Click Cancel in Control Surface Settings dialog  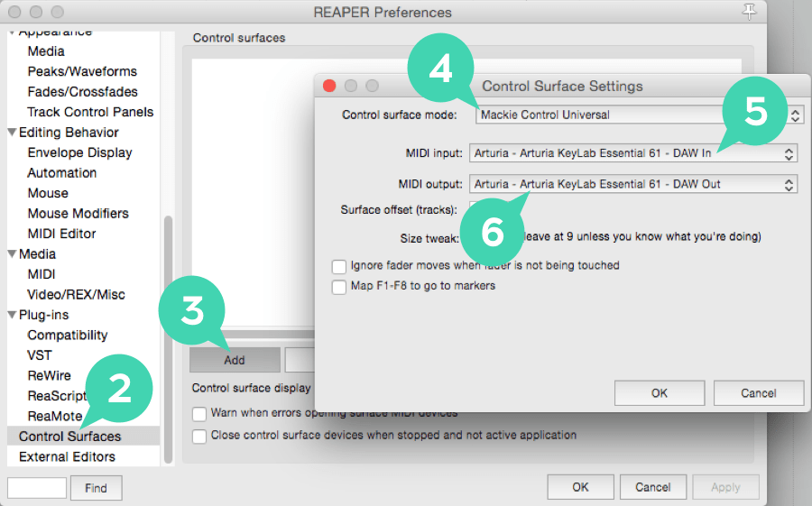coord(759,393)
